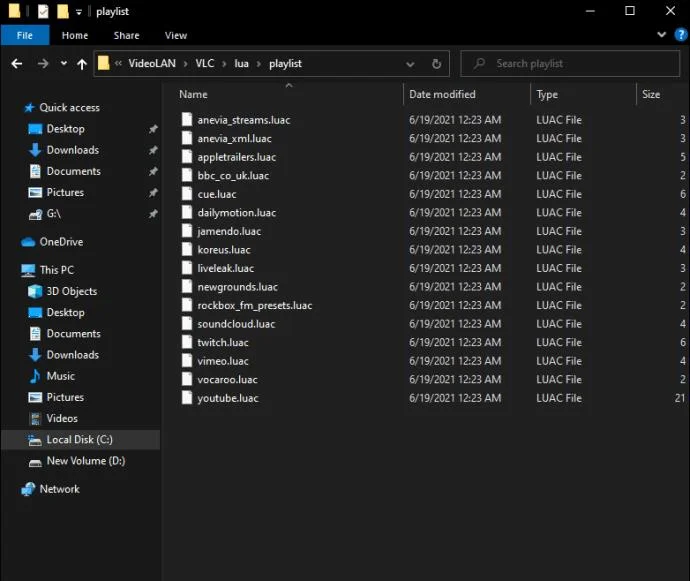690x581 pixels.
Task: Click New folder icon in title bar
Action: click(63, 11)
